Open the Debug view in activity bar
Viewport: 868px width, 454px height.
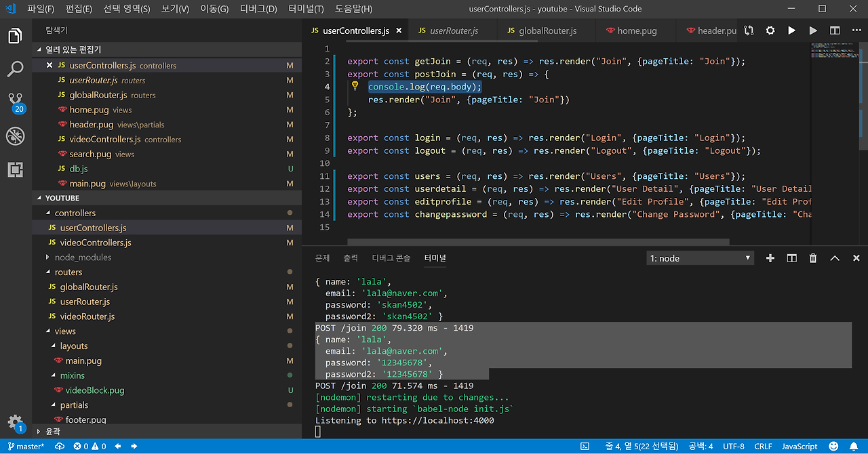[15, 136]
